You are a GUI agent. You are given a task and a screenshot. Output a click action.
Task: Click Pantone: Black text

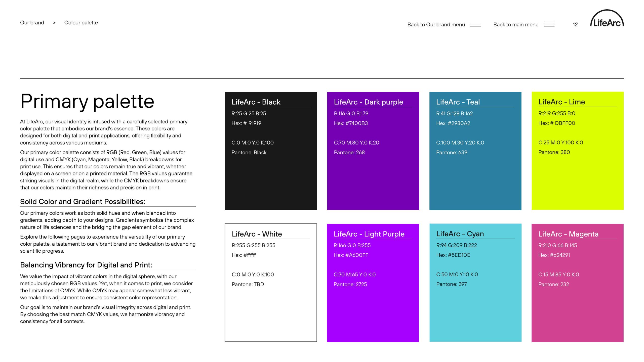click(249, 152)
